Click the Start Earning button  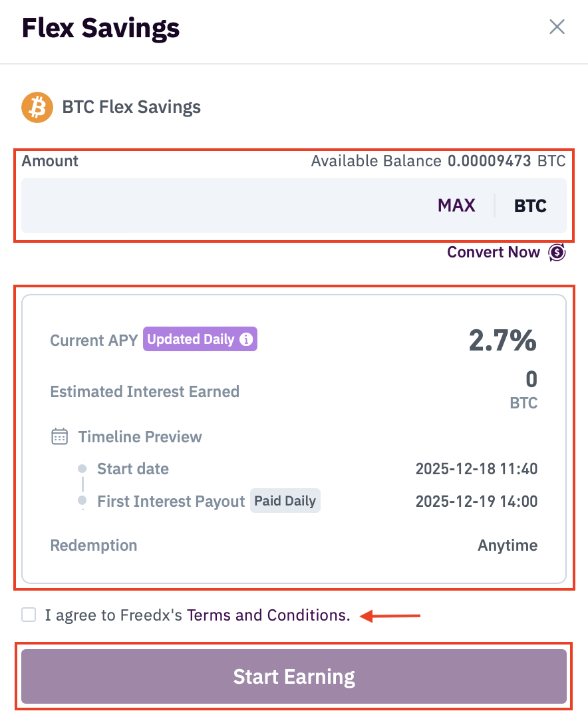tap(294, 676)
